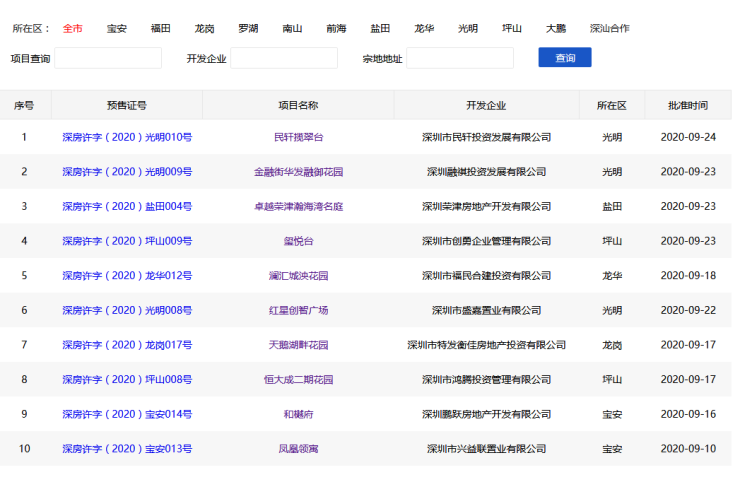The width and height of the screenshot is (740, 482).
Task: Open permit link 龙华012号
Action: (127, 276)
